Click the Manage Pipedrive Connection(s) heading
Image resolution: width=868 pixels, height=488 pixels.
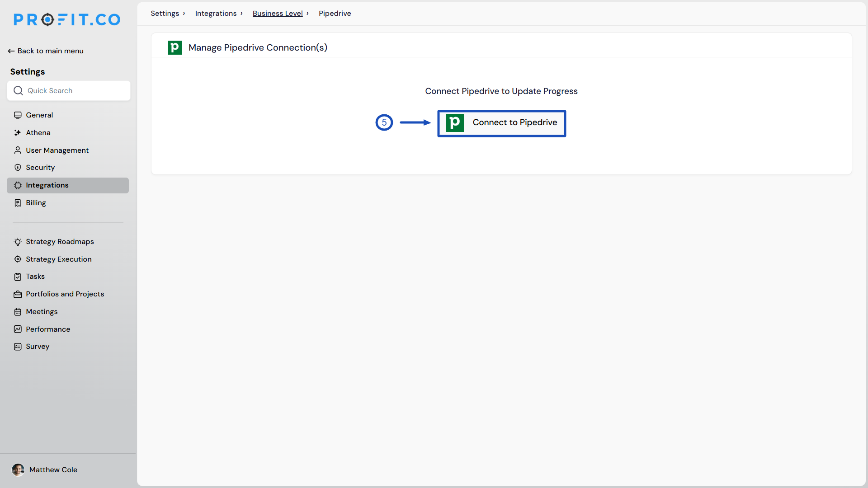[x=258, y=47]
